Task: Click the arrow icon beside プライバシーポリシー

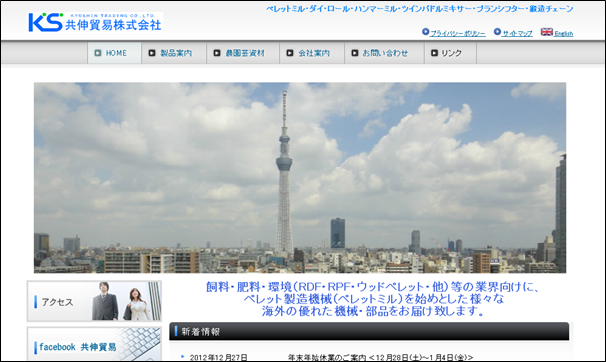Action: click(426, 32)
